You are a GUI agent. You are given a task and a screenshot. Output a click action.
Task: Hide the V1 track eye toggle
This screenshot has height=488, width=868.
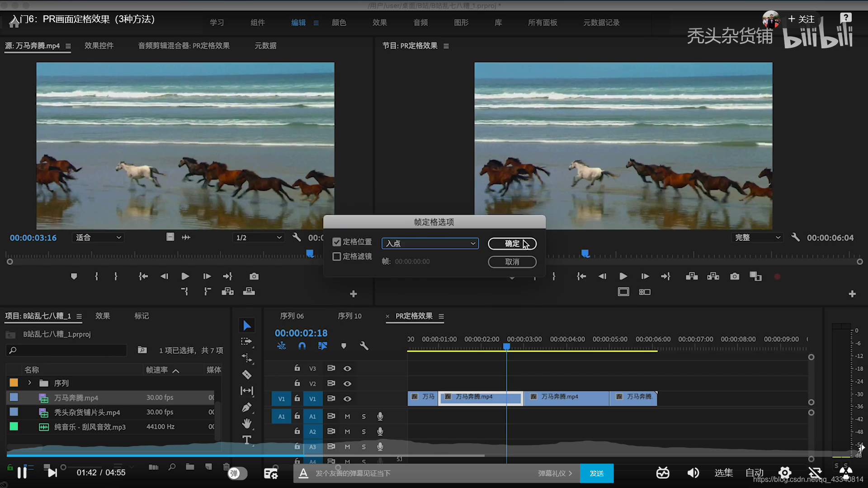point(347,399)
